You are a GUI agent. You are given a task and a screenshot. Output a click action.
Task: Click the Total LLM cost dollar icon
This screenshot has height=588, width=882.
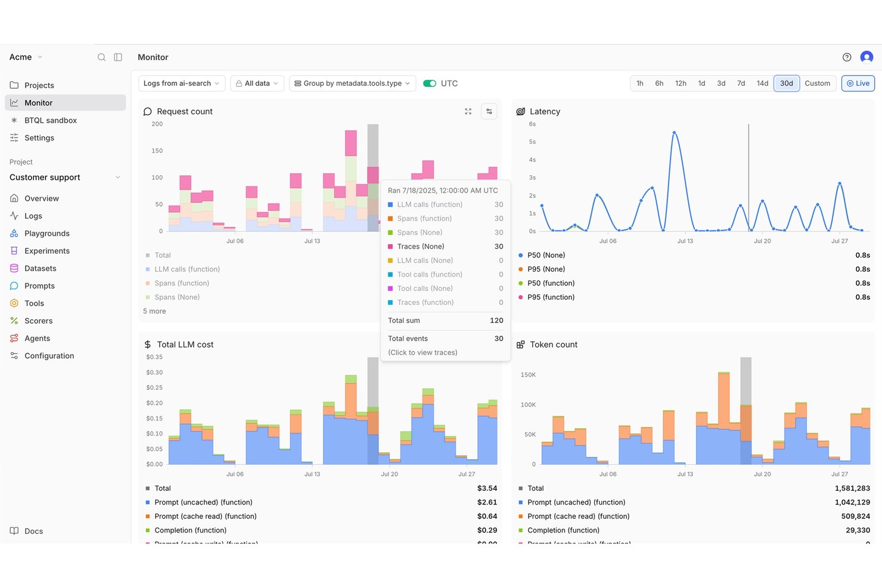coord(148,344)
